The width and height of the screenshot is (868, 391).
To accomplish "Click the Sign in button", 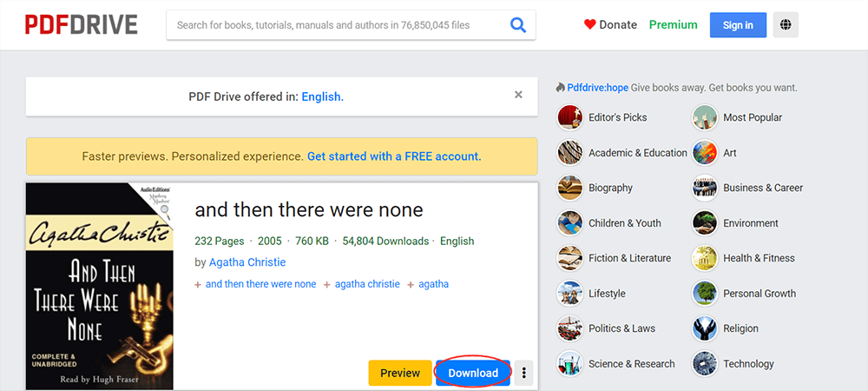I will tap(738, 25).
